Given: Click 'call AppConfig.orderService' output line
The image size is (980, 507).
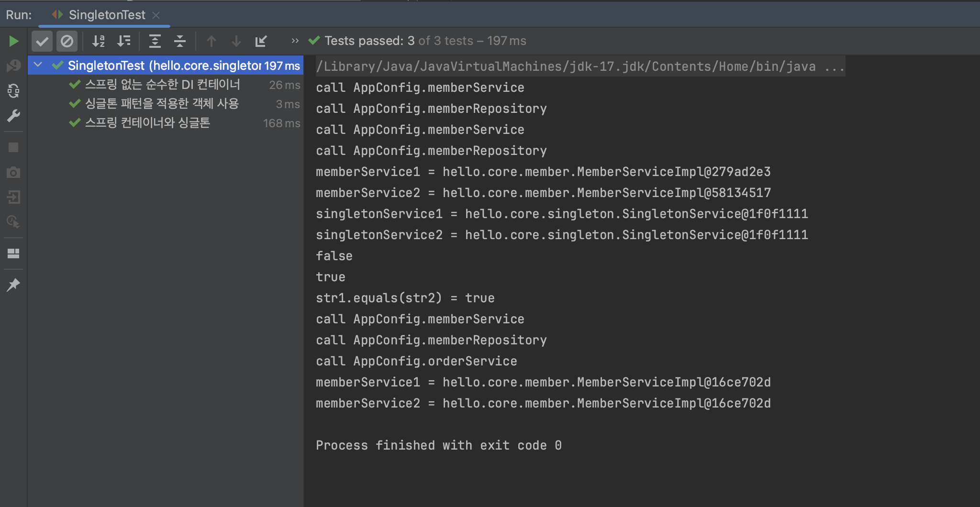Looking at the screenshot, I should (416, 361).
